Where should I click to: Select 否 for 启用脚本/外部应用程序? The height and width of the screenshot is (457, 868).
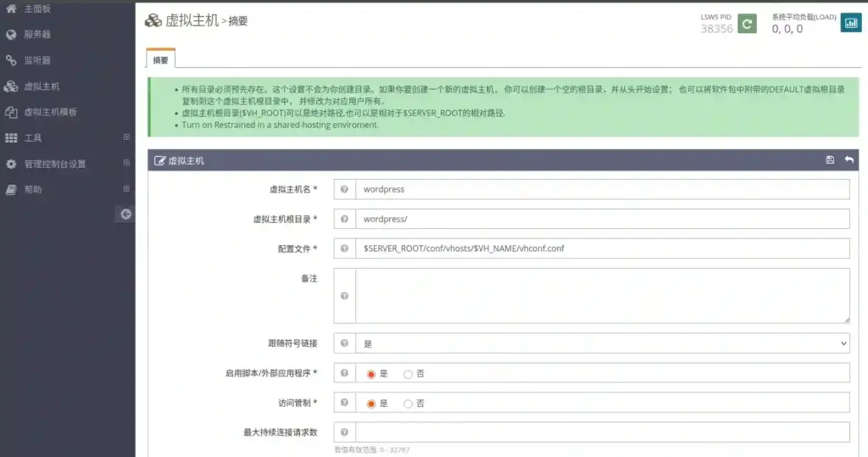[409, 374]
